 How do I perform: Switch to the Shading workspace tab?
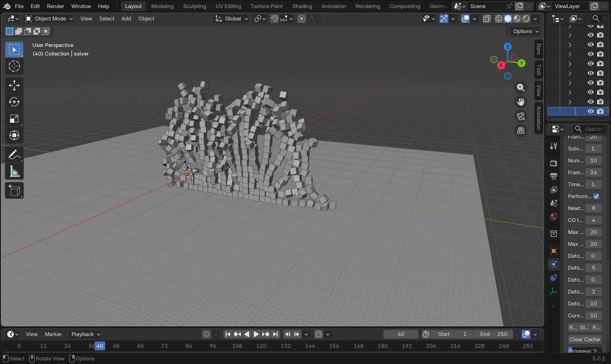coord(302,6)
